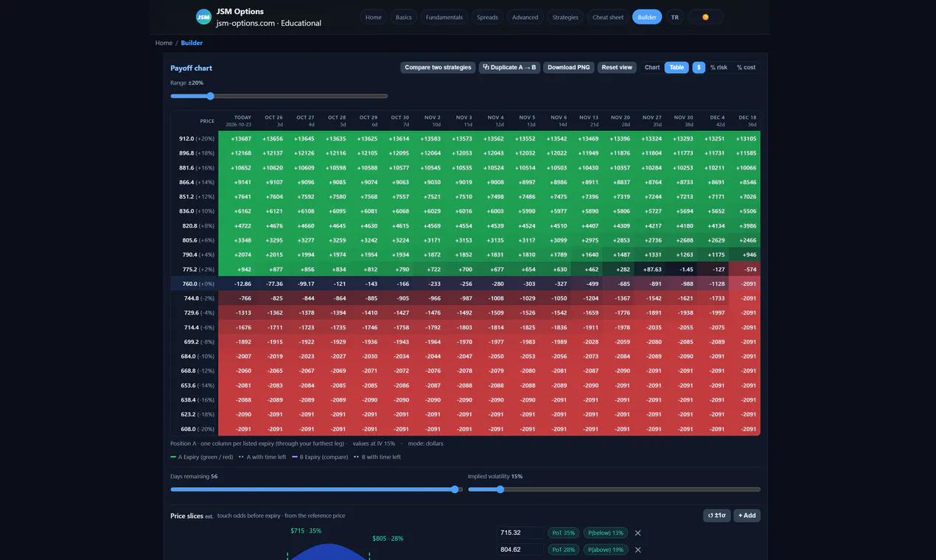Switch language using the TR button
The height and width of the screenshot is (560, 936).
[674, 17]
